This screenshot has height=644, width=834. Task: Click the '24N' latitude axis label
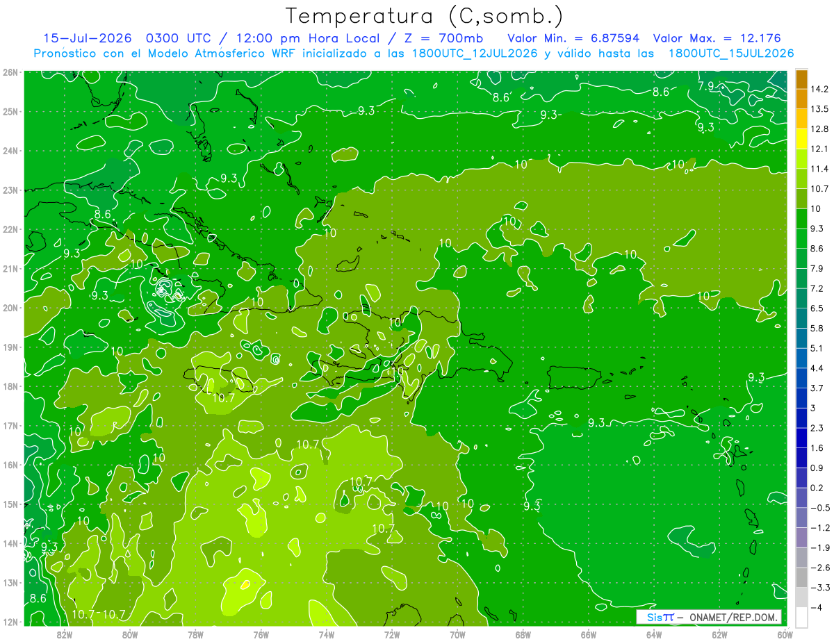point(10,151)
